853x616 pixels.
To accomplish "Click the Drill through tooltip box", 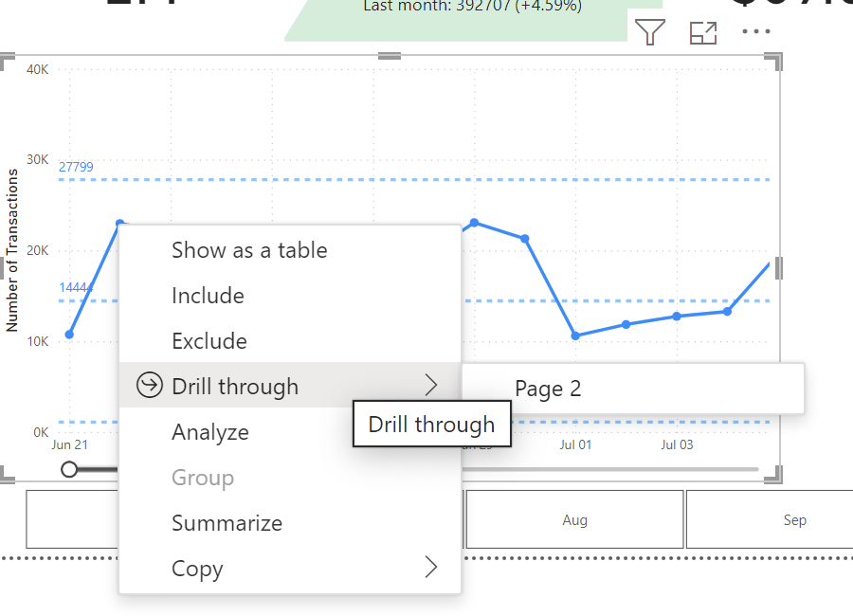I will (432, 424).
